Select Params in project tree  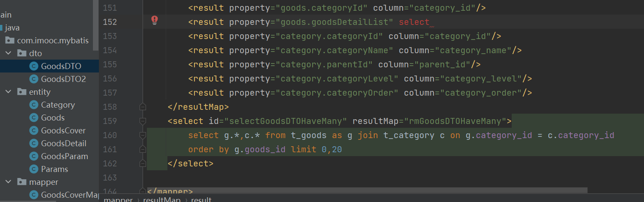[x=54, y=169]
